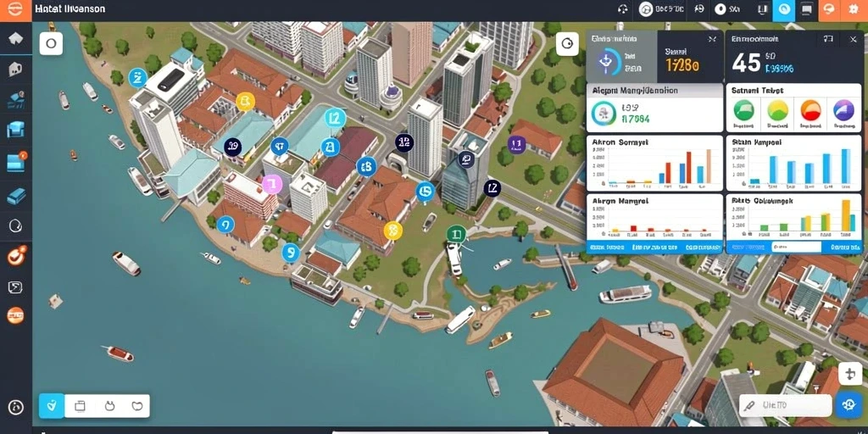Select the blue armchair building icon in sidebar
The image size is (868, 434).
(15, 130)
